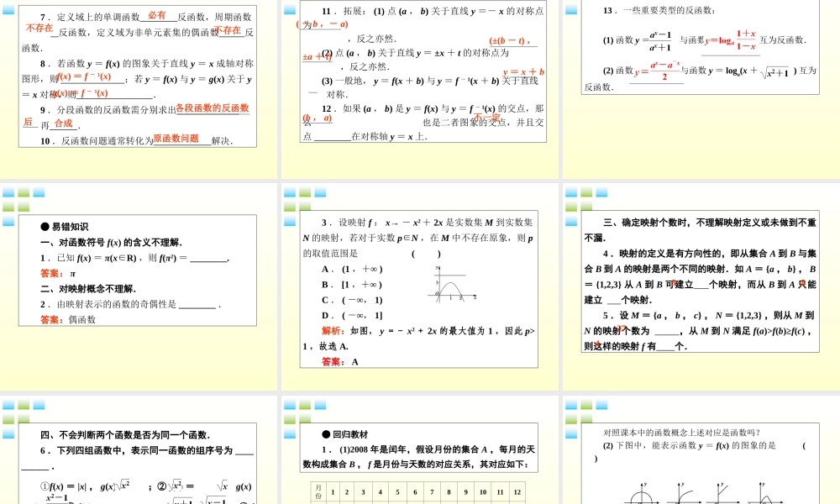Click the '月份' header cell in the table

click(318, 491)
